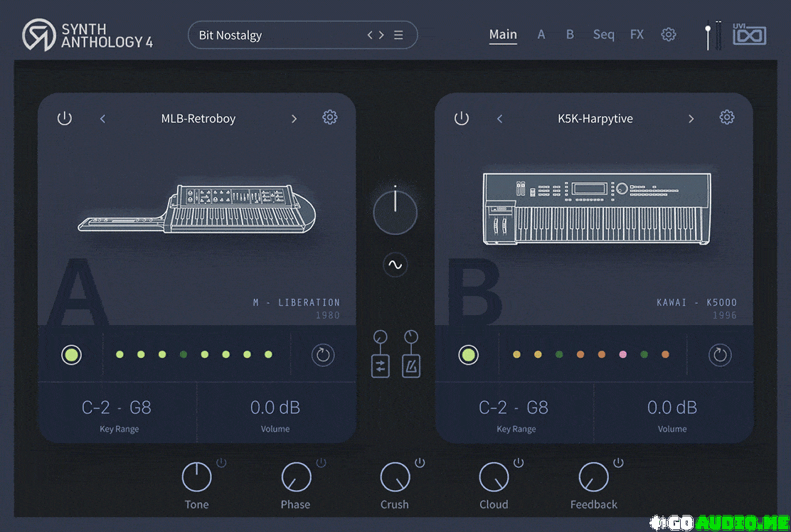This screenshot has width=791, height=532.
Task: Open the preset browser menu icon
Action: (x=398, y=35)
